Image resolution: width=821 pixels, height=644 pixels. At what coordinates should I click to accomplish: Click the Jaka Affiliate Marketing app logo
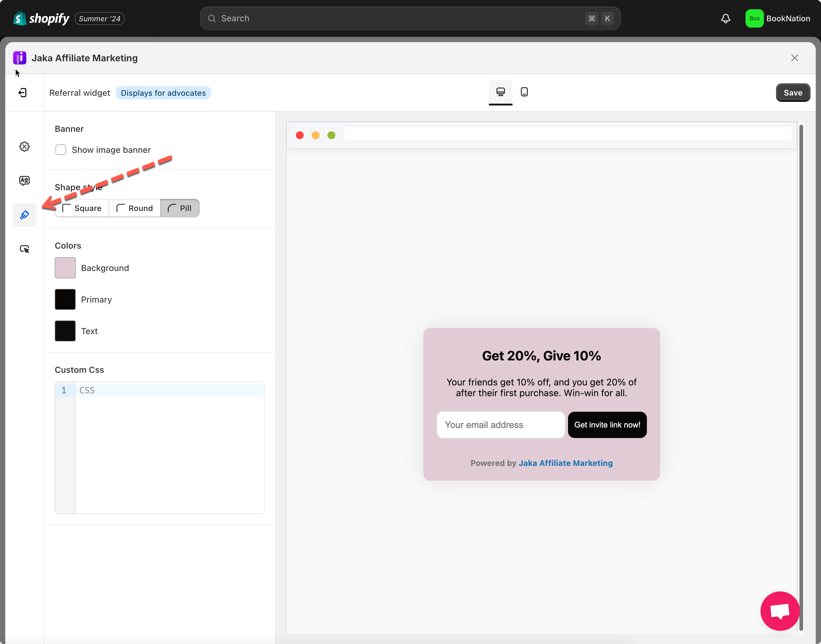20,58
